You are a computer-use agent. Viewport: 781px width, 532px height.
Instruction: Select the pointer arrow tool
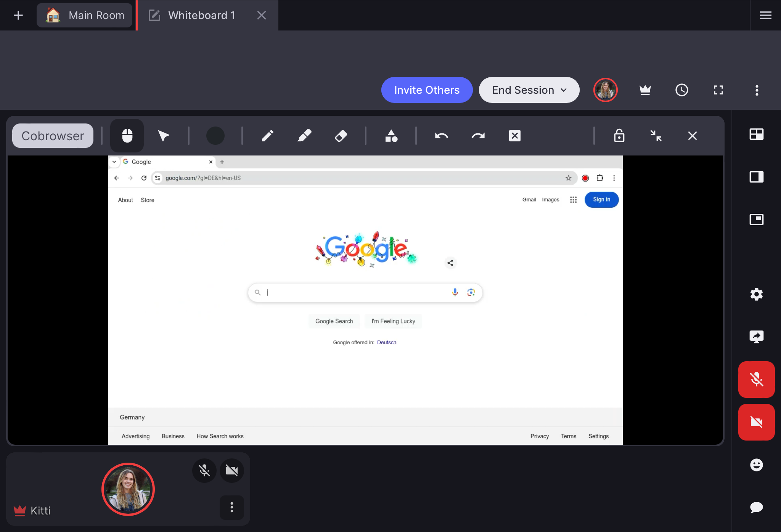point(164,136)
